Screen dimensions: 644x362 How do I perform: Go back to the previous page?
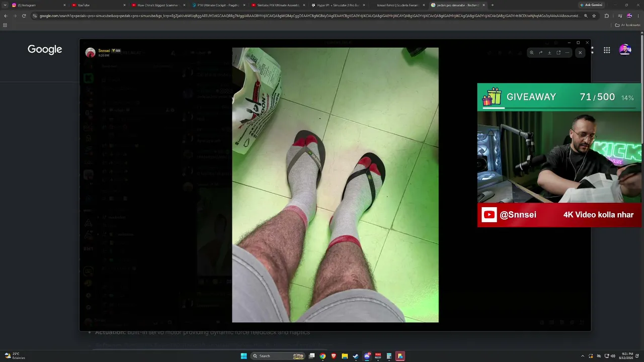click(6, 16)
